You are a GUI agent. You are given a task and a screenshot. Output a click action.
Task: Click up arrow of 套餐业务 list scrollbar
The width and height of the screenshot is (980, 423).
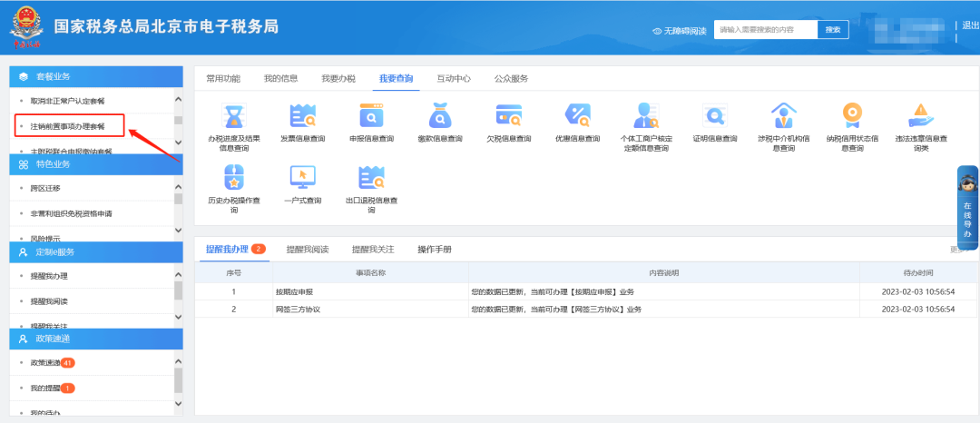(x=178, y=99)
